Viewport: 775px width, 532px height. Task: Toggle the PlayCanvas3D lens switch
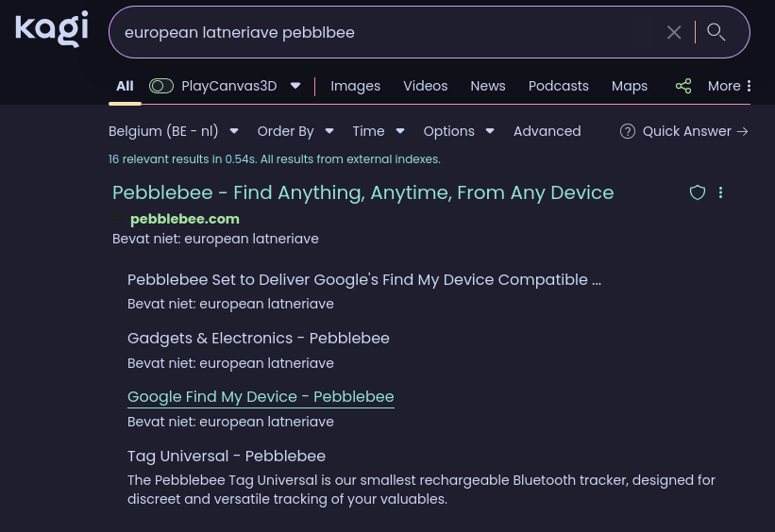(161, 86)
